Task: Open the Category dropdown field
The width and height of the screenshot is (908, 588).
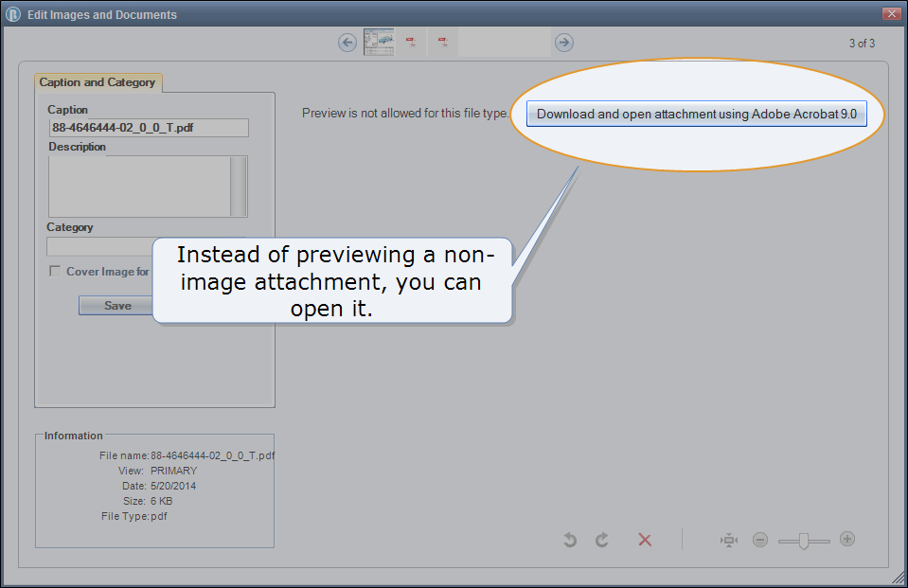Action: pos(99,246)
